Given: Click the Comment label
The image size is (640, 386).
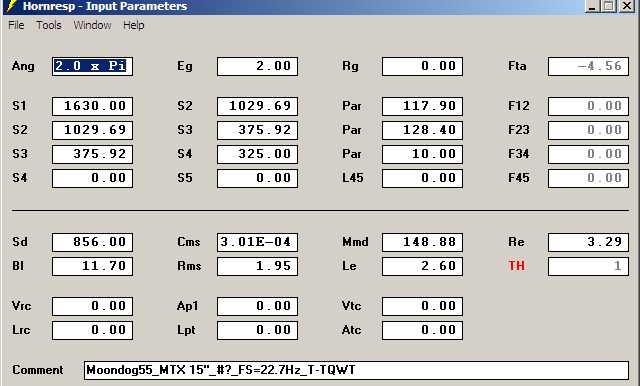Looking at the screenshot, I should pos(38,370).
